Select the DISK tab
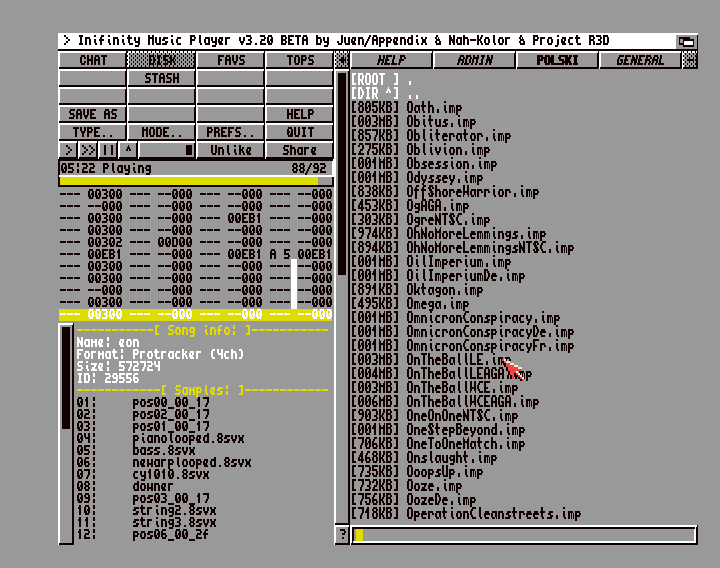Viewport: 720px width, 568px height. coord(161,60)
